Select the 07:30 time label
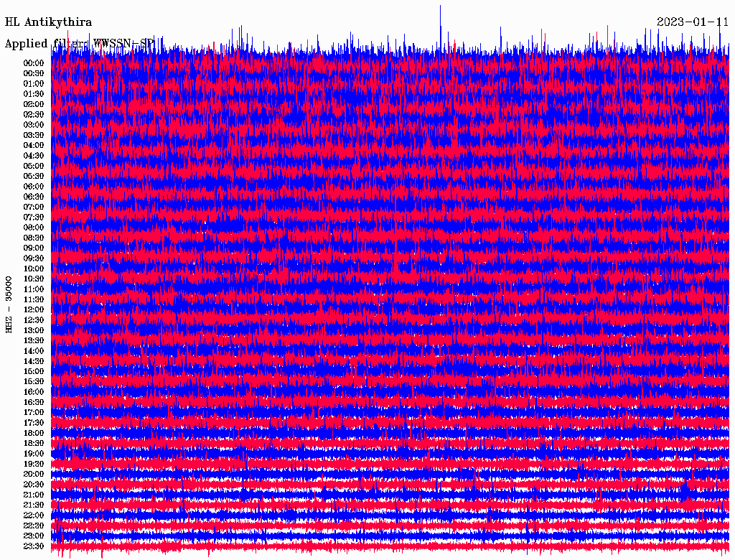This screenshot has height=560, width=735. pos(34,217)
